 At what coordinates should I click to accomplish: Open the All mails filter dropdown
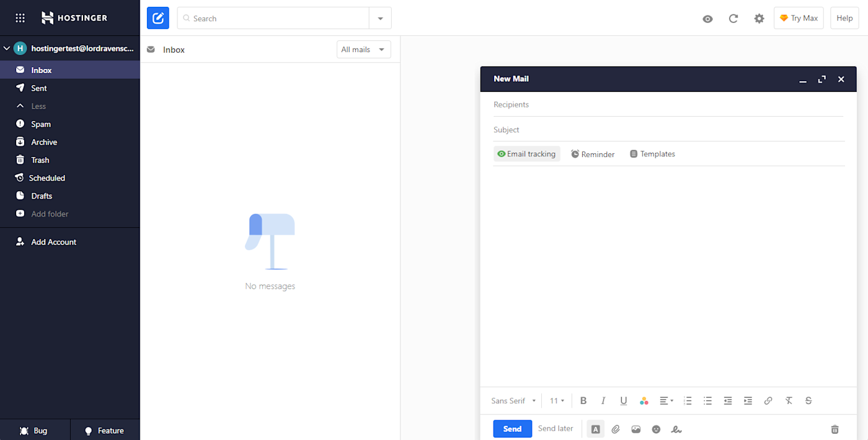click(x=364, y=50)
